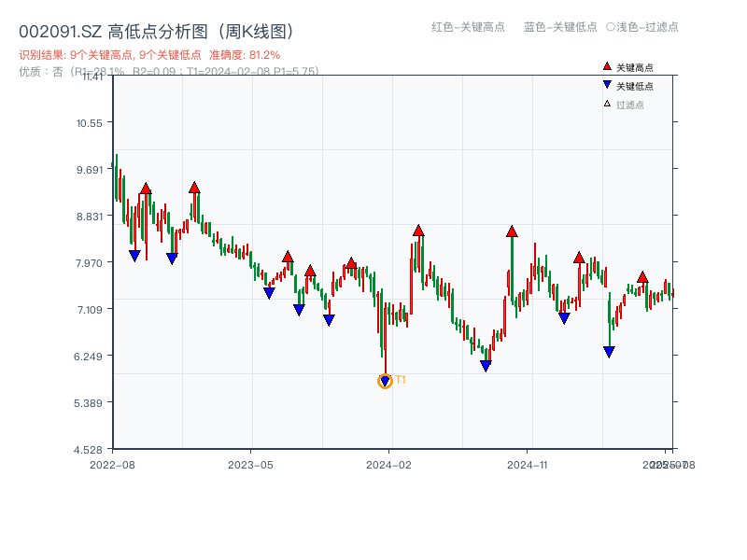Viewport: 747px width, 560px height.
Task: Click the 6.249 y-axis tick label
Action: click(x=88, y=357)
